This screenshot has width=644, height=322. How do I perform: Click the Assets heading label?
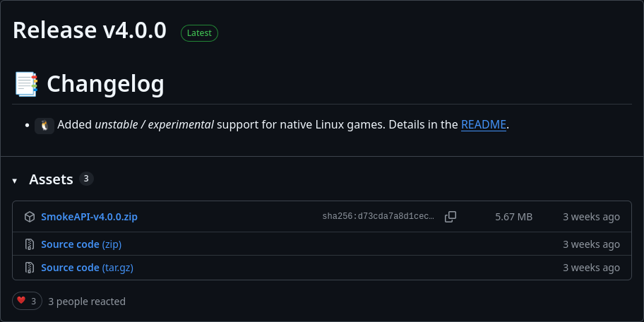tap(51, 179)
